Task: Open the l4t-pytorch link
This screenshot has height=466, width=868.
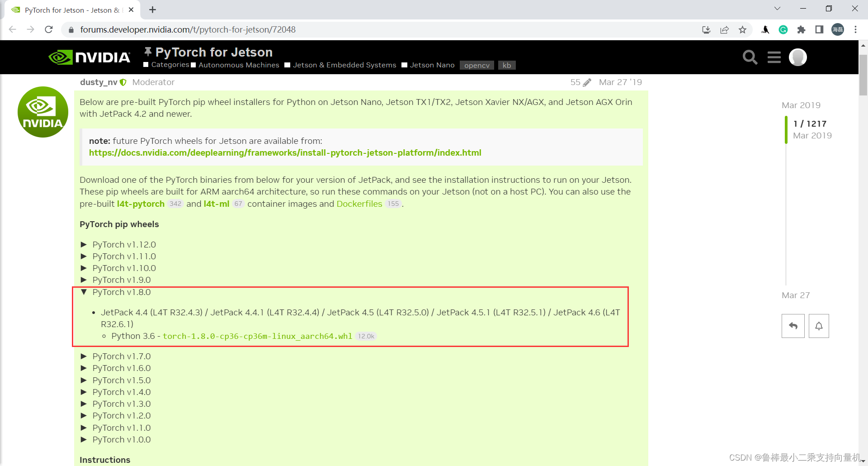Action: coord(141,204)
